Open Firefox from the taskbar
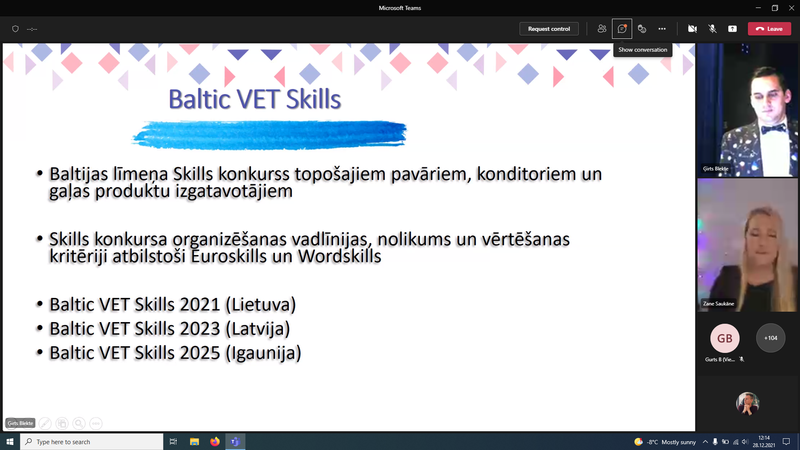The image size is (800, 450). pos(215,442)
